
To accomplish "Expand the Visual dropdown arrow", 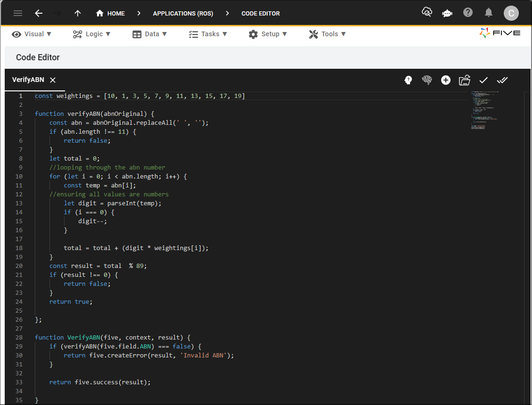I will 49,34.
